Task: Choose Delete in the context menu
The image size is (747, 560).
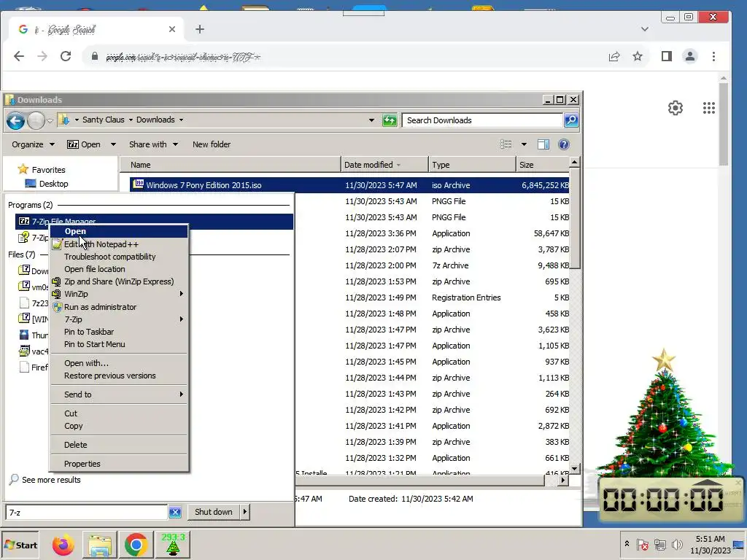Action: click(119, 445)
